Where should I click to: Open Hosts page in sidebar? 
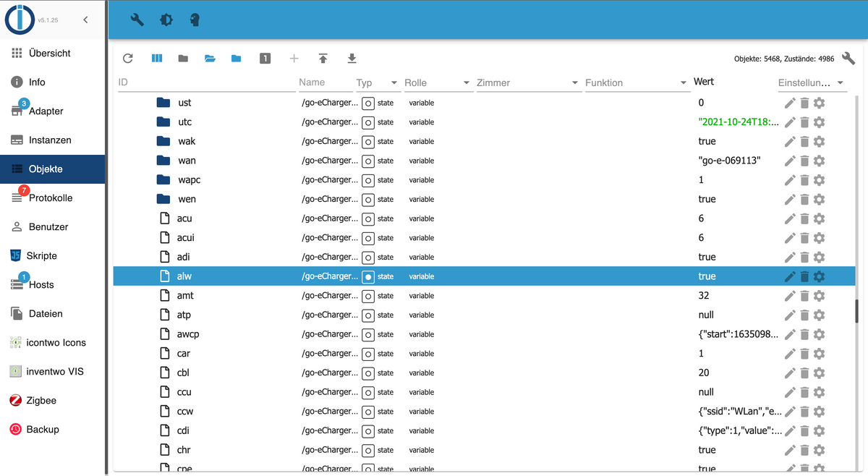coord(52,284)
